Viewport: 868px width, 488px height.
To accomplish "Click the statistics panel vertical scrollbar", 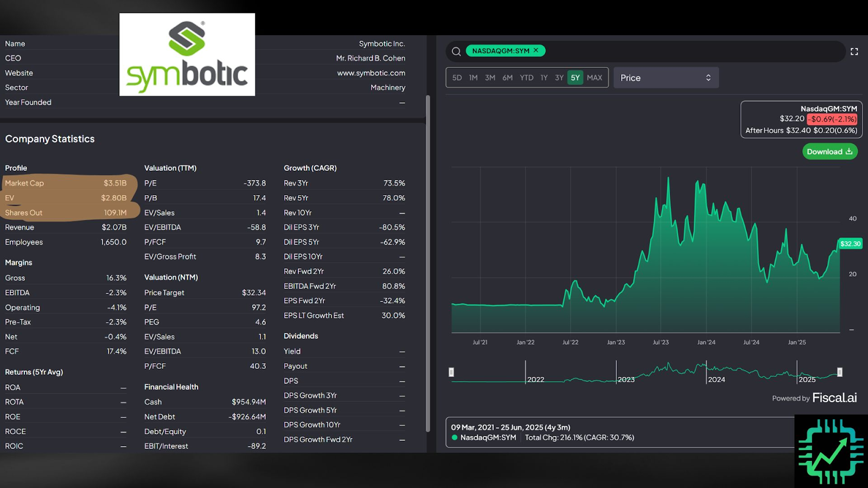I will pos(427,263).
